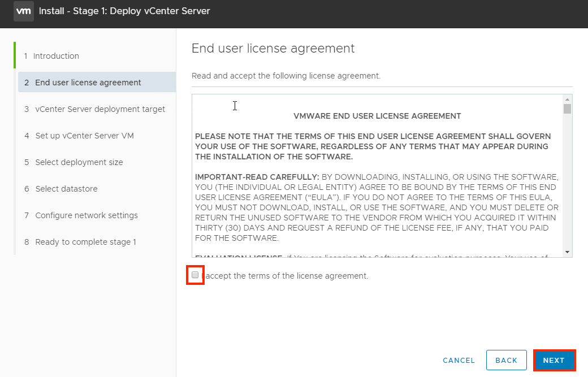Select step 6 Select datastore
Viewport: 588px width, 377px height.
[71, 189]
